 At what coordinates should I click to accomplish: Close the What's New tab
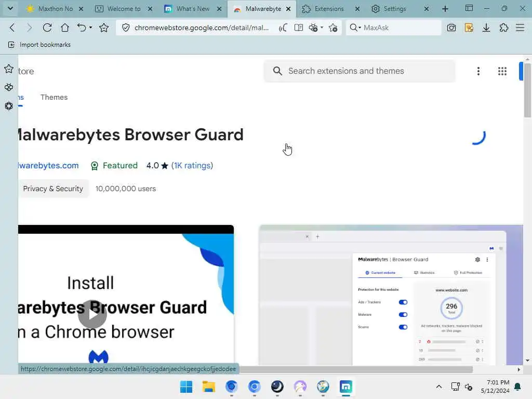(x=220, y=9)
